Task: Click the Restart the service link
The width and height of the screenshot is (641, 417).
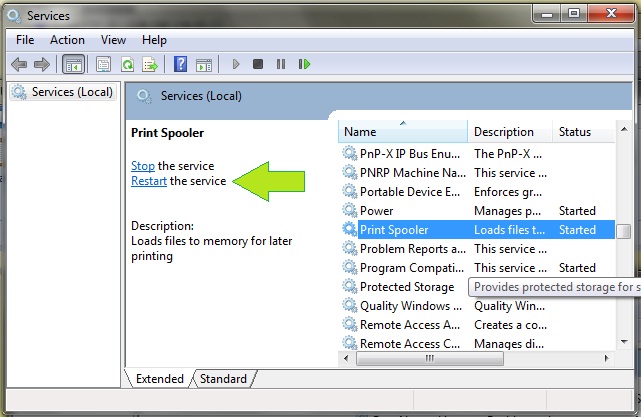Action: coord(148,181)
